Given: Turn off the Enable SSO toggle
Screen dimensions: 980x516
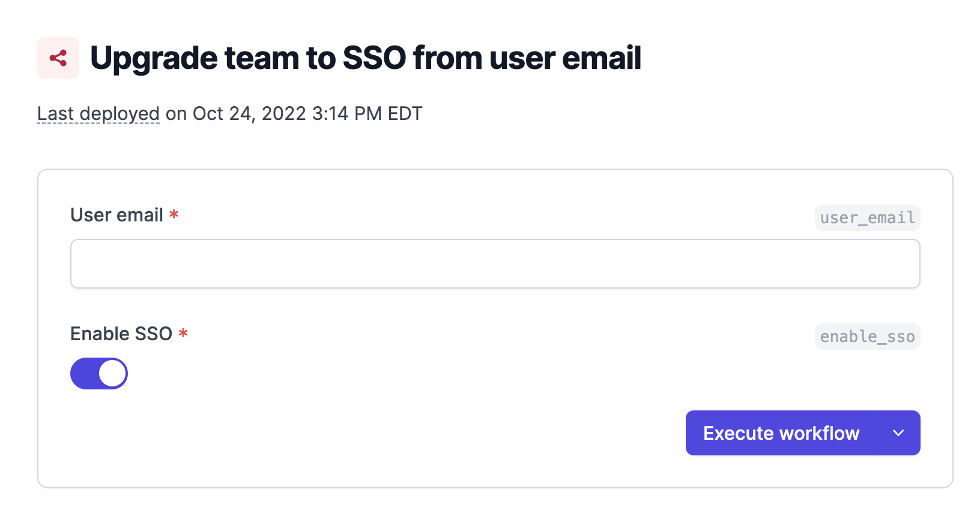Looking at the screenshot, I should [x=99, y=374].
